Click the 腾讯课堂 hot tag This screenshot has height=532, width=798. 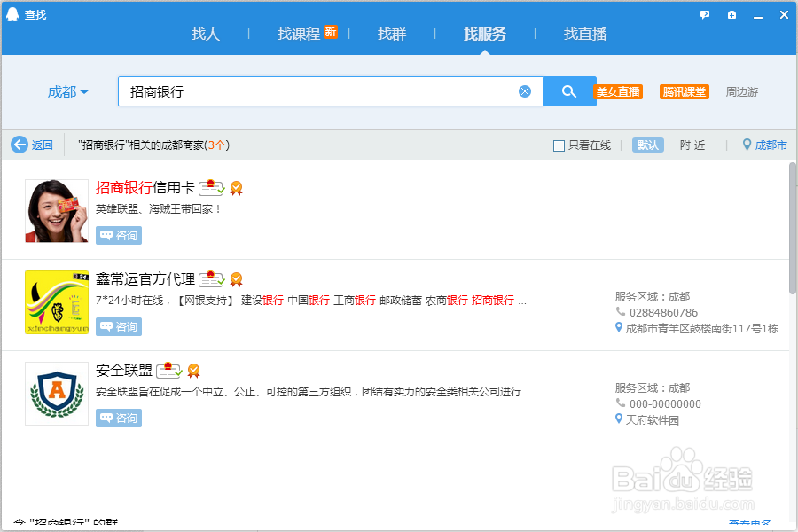click(684, 91)
